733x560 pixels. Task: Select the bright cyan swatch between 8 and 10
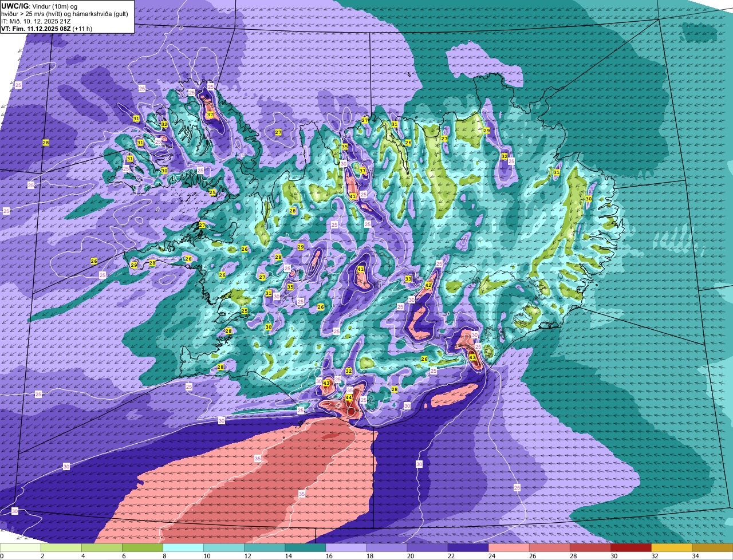183,547
